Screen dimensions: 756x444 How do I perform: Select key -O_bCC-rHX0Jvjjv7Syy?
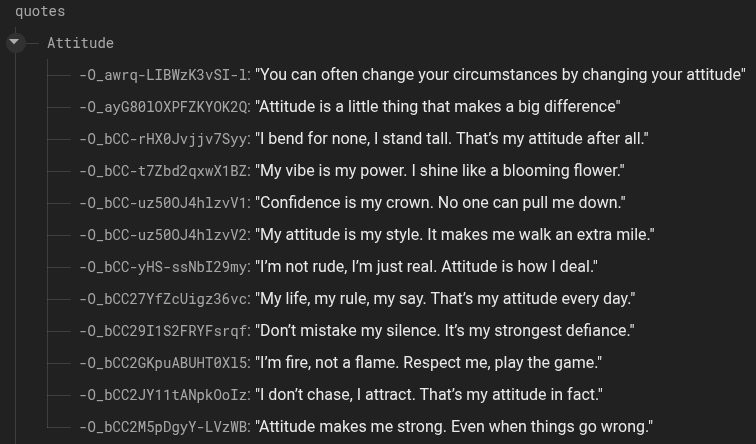coord(164,139)
